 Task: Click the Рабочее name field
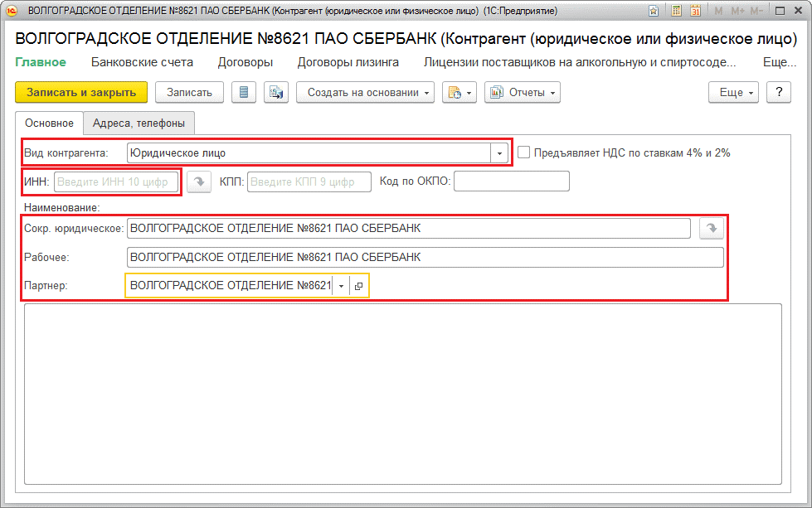pos(425,257)
